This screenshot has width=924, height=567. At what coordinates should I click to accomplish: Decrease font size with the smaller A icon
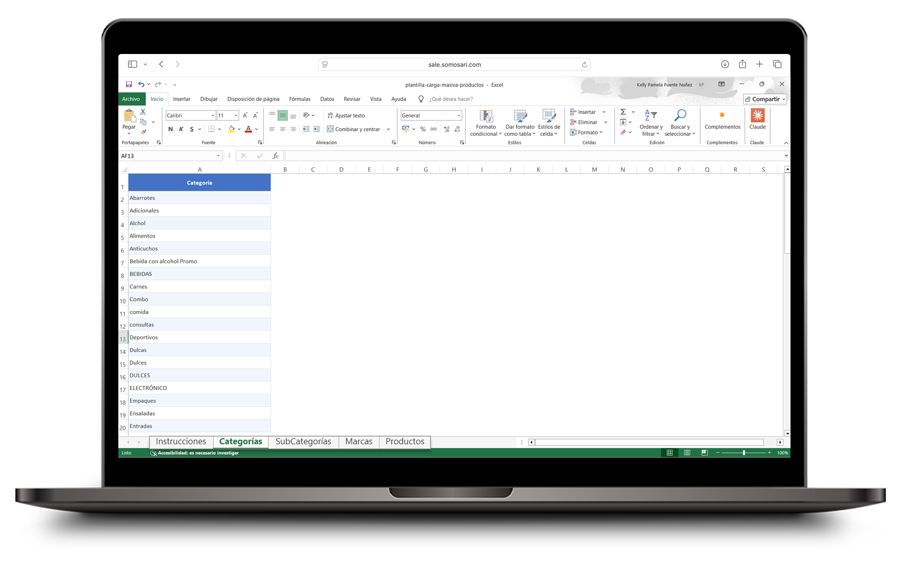(x=256, y=115)
